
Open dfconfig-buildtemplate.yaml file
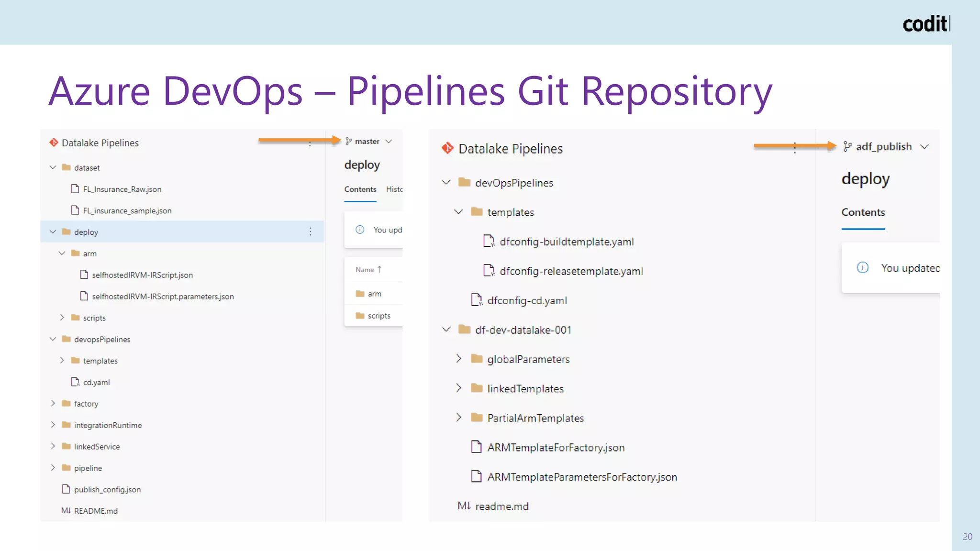(x=567, y=242)
